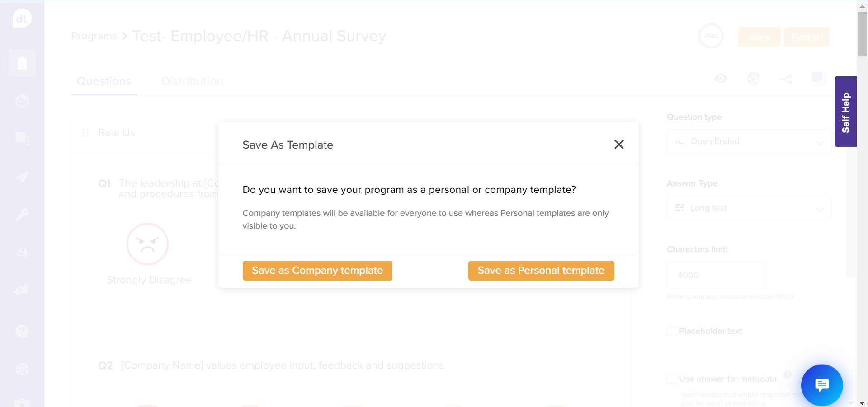The width and height of the screenshot is (868, 407).
Task: Close the Save As Template dialog
Action: click(x=619, y=145)
